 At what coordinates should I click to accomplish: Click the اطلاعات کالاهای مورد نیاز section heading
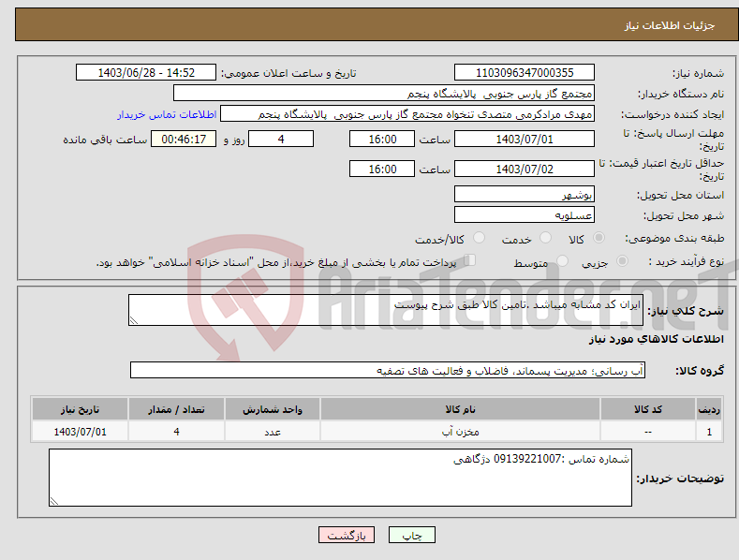656,339
